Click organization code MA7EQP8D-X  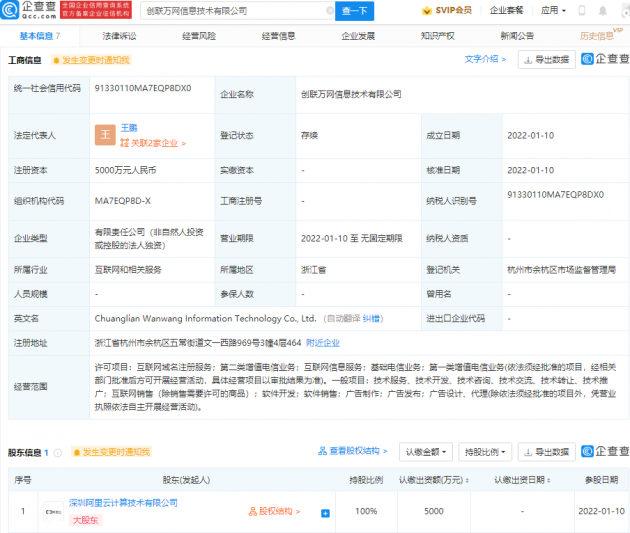coord(123,201)
